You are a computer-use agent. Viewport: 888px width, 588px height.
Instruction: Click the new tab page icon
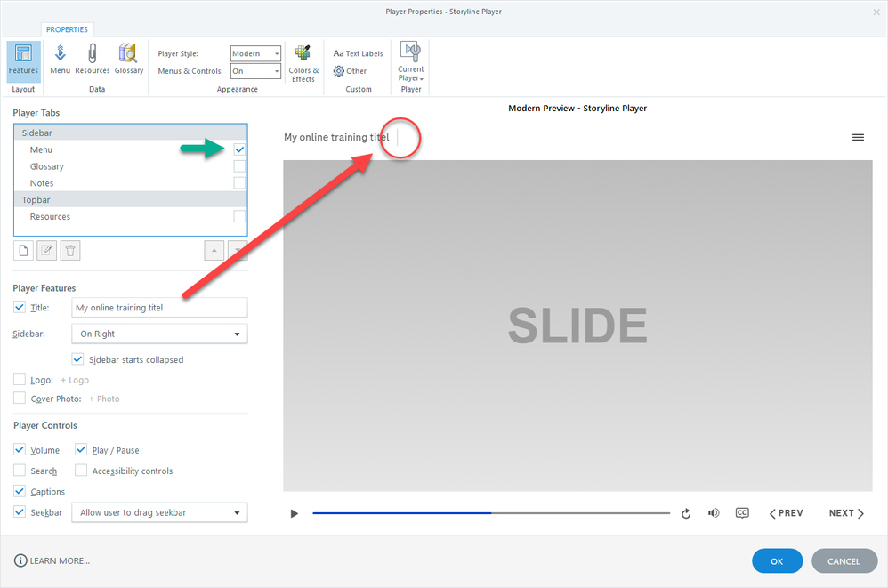23,250
